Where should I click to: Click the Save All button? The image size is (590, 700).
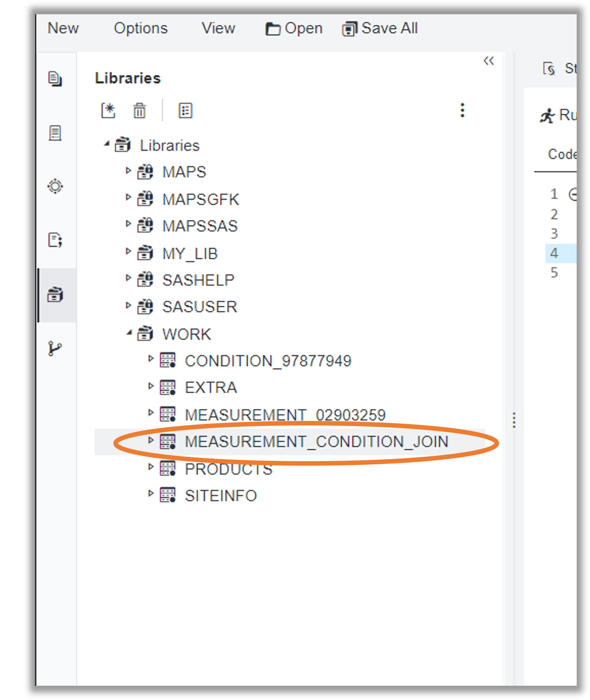[x=380, y=29]
